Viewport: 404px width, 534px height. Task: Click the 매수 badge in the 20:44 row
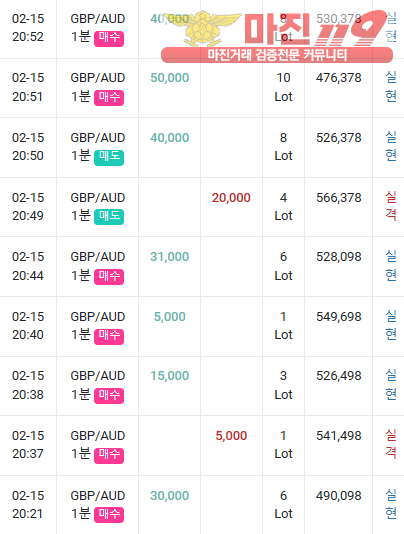pyautogui.click(x=109, y=277)
